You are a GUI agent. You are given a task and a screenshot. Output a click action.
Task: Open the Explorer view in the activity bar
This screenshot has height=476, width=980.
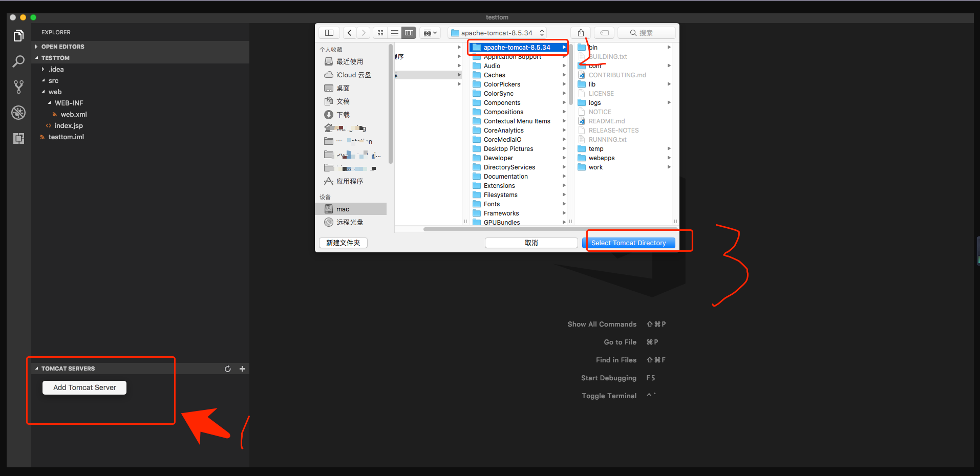[x=18, y=35]
